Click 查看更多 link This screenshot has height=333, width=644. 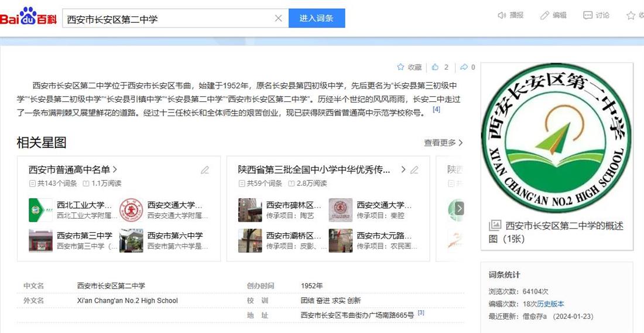point(443,142)
